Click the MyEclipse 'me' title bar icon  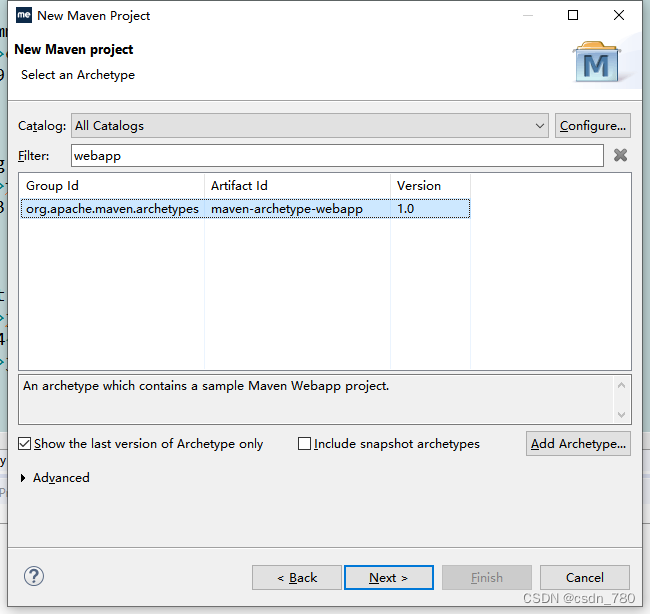24,15
